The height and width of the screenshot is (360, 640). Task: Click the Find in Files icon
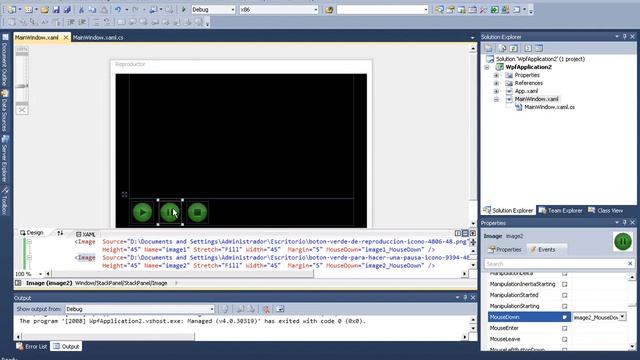coord(329,10)
